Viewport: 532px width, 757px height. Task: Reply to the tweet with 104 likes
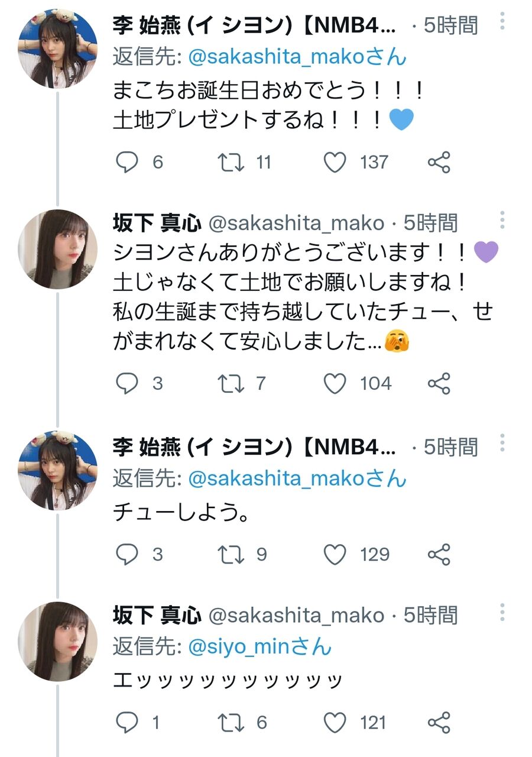click(126, 384)
